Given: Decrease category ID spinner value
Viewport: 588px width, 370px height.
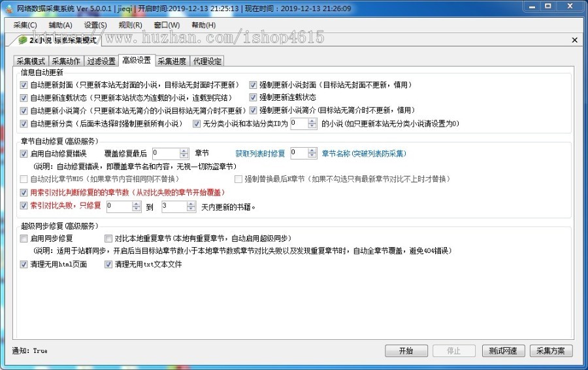Looking at the screenshot, I should 312,126.
